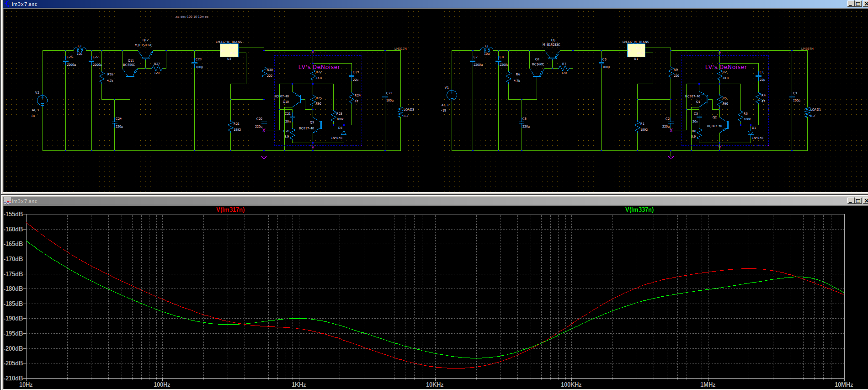This screenshot has width=868, height=390.
Task: Select capacitor C27 symbol
Action: point(92,61)
